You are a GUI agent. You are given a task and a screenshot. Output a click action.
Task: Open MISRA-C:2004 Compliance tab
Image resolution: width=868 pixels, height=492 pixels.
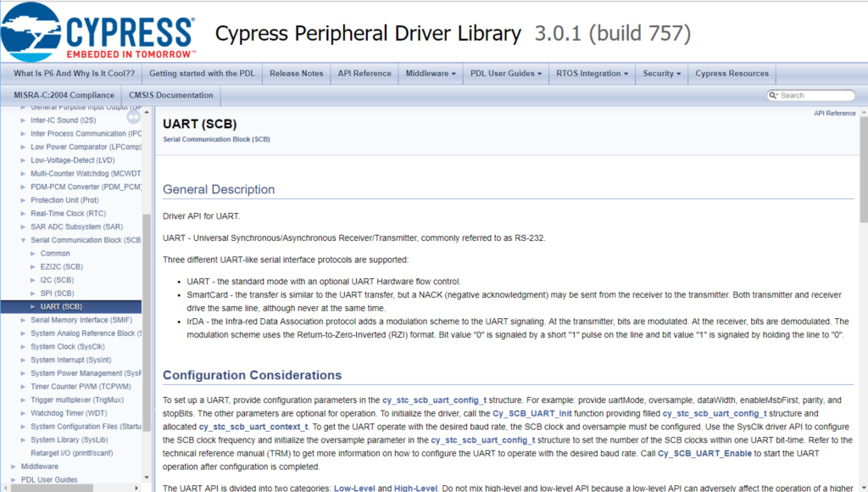(64, 95)
